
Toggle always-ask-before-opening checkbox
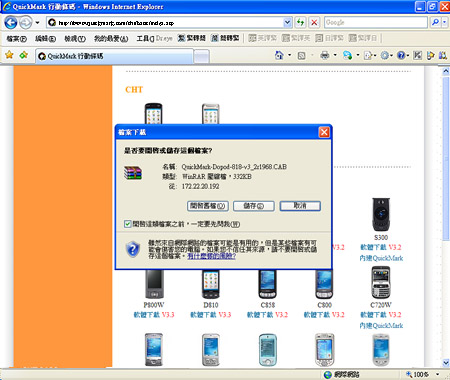click(127, 224)
